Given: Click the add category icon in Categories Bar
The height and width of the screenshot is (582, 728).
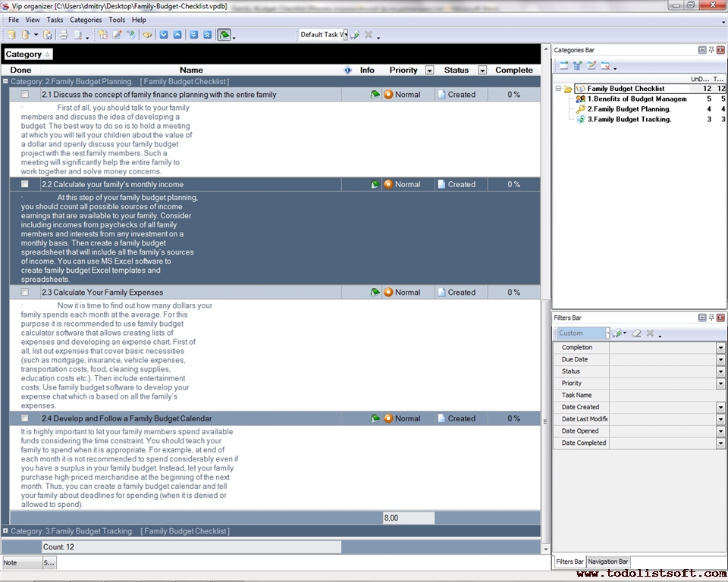Looking at the screenshot, I should (564, 66).
